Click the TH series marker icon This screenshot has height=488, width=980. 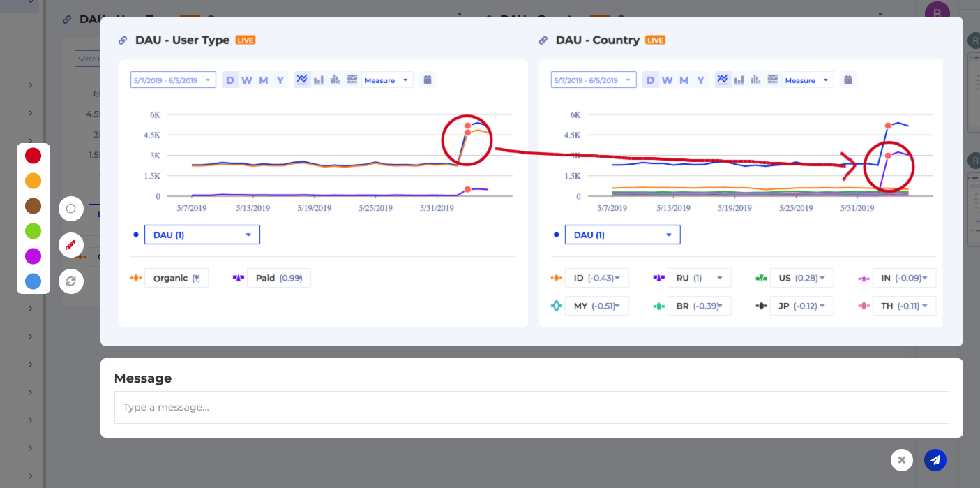(x=864, y=306)
